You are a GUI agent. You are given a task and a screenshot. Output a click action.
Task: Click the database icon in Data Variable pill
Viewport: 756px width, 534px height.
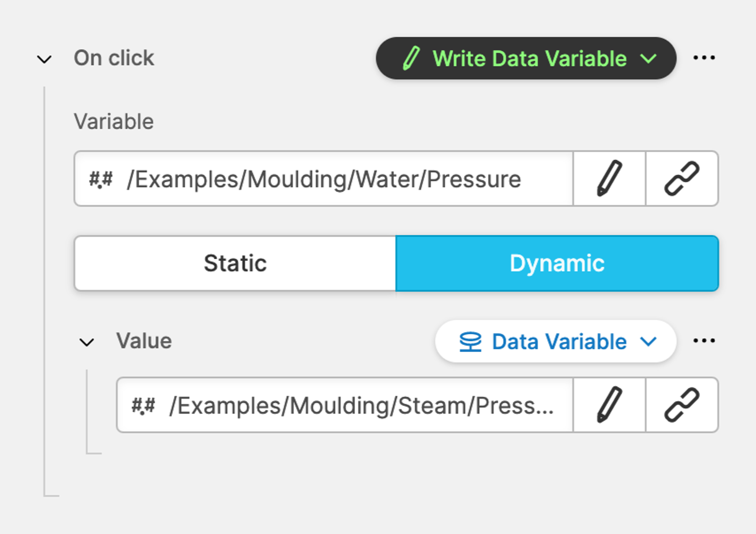coord(470,342)
